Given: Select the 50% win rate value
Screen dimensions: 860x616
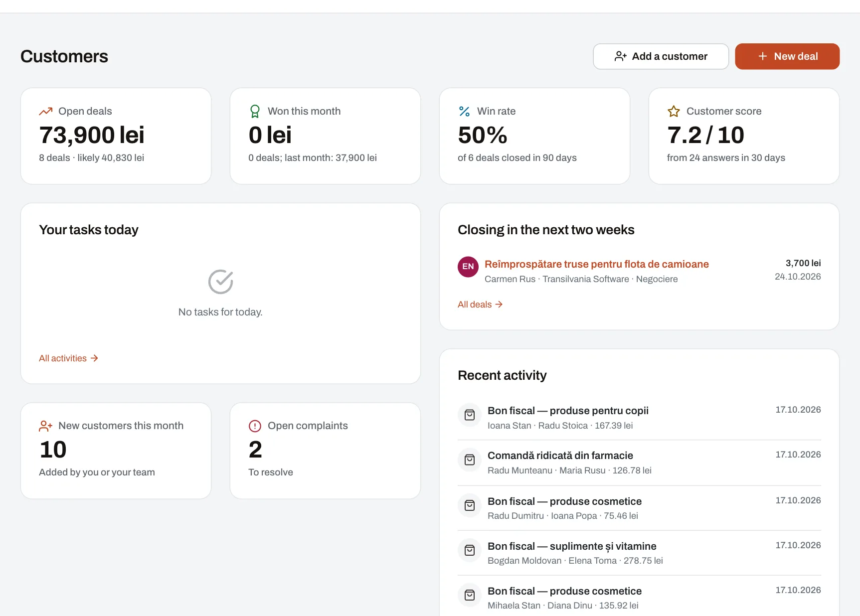Looking at the screenshot, I should pyautogui.click(x=483, y=135).
